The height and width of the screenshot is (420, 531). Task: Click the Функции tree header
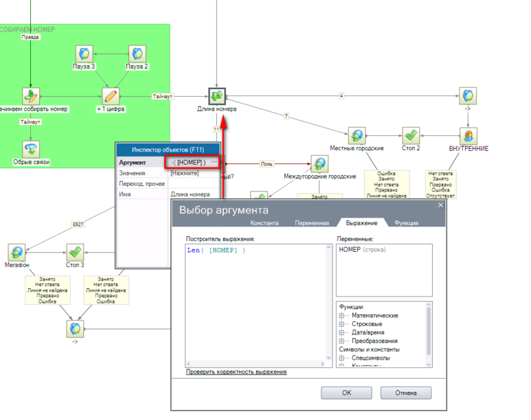pyautogui.click(x=351, y=307)
